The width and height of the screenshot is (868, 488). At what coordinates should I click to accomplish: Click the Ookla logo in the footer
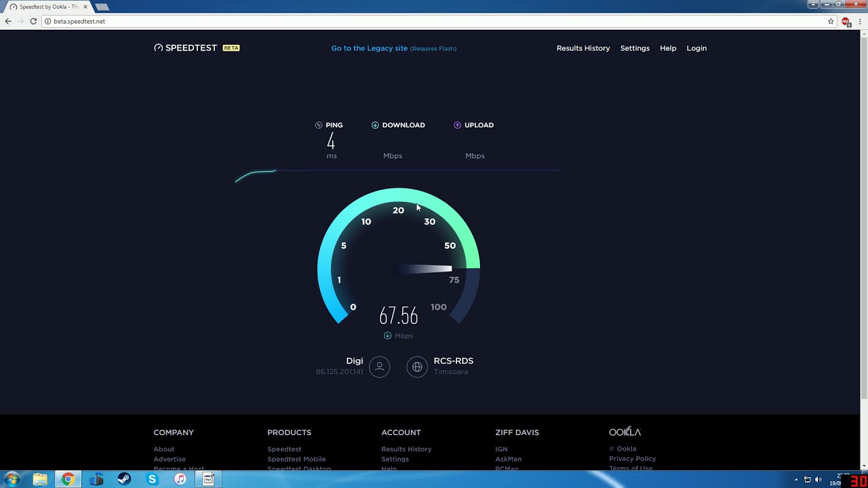point(625,432)
